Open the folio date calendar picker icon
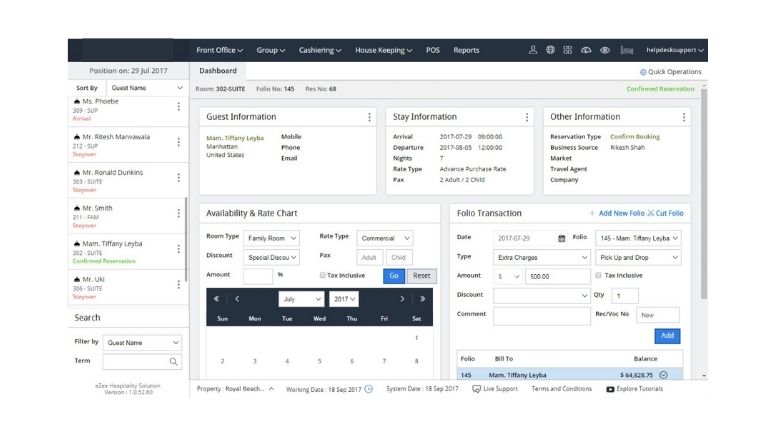Screen dimensions: 770x440 (561, 238)
